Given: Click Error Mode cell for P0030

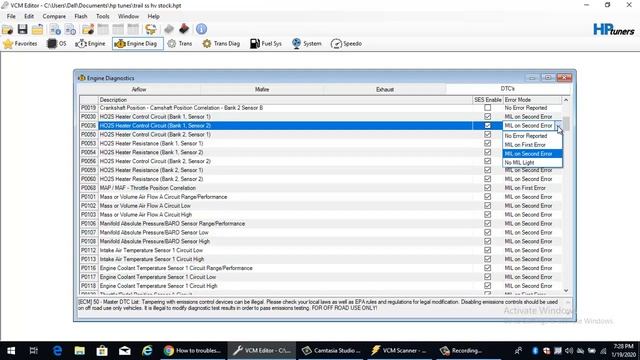Looking at the screenshot, I should click(x=532, y=117).
